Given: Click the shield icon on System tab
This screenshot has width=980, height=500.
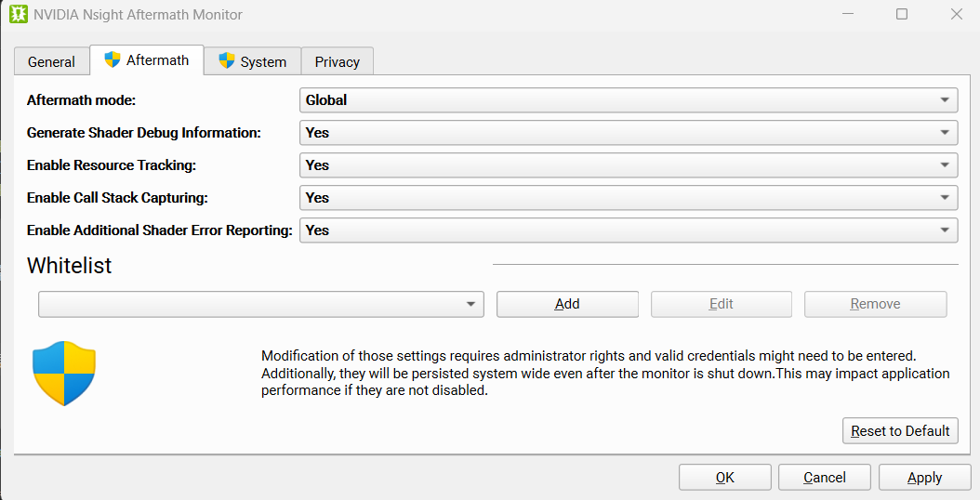Looking at the screenshot, I should pos(226,61).
